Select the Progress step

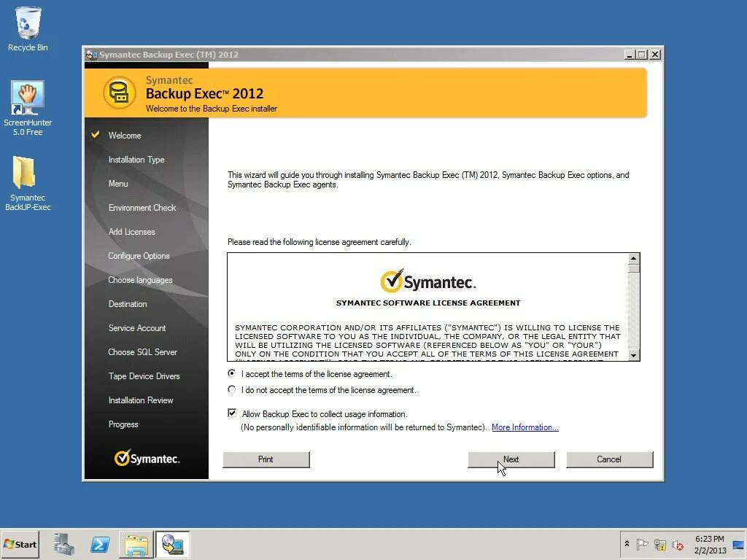(123, 424)
